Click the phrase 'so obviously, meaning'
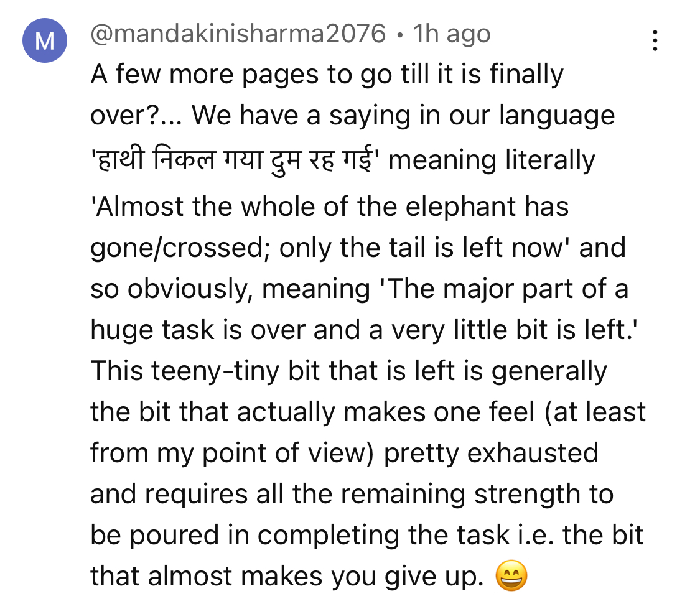700x614 pixels. coord(230,289)
